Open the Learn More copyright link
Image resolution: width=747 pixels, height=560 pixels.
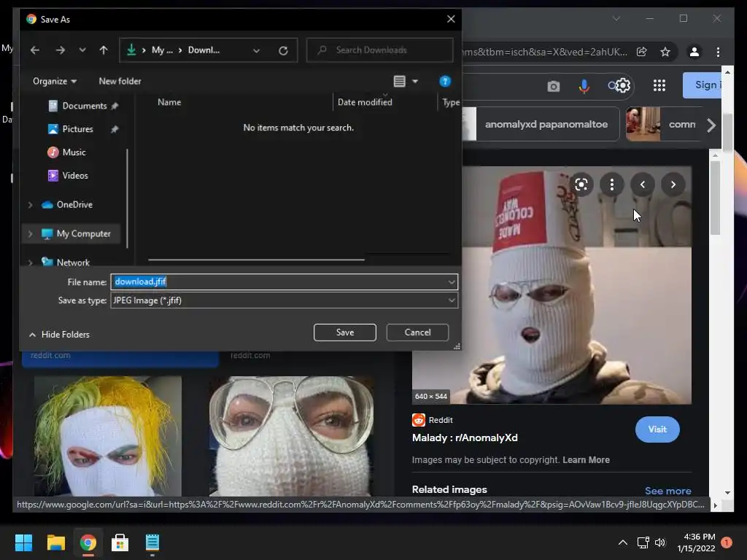click(586, 460)
